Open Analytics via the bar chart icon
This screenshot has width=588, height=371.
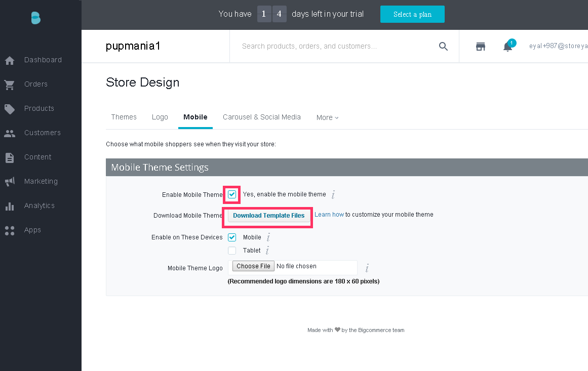coord(10,206)
